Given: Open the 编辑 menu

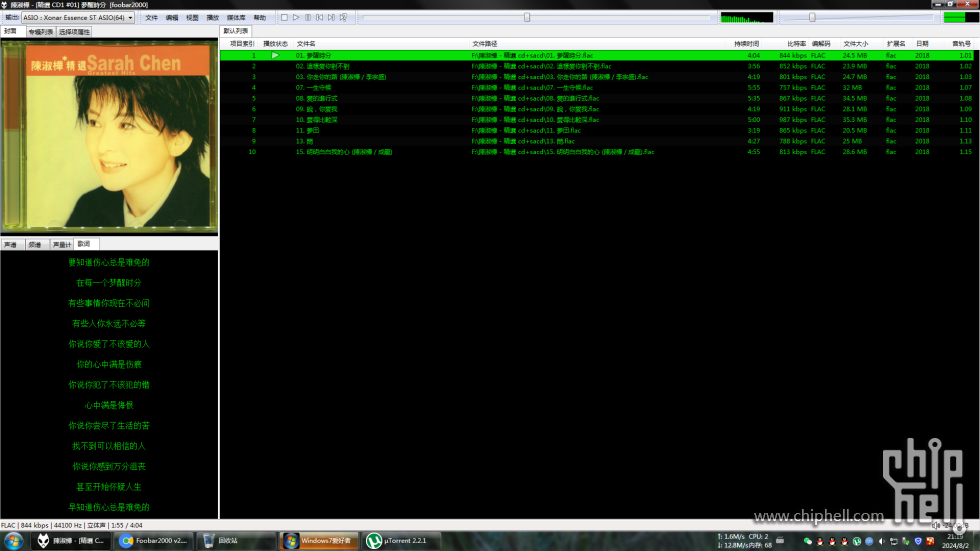Looking at the screenshot, I should point(172,17).
